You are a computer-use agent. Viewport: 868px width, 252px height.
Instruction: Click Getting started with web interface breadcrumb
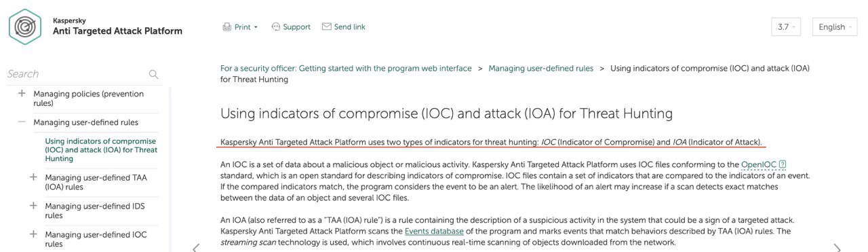(x=346, y=69)
